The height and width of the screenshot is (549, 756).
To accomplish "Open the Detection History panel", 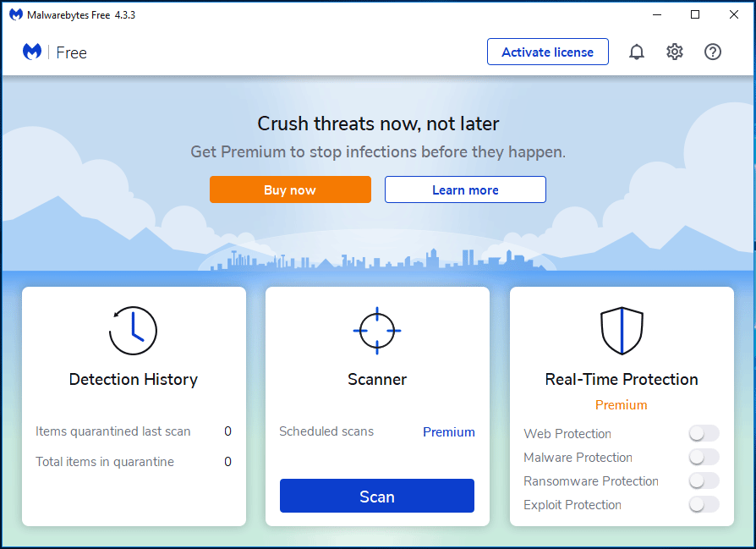I will 134,379.
